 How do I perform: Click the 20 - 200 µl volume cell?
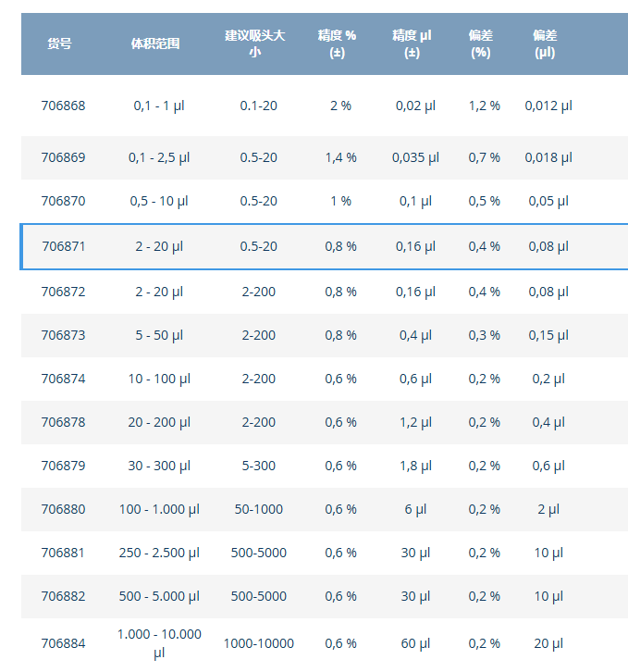pyautogui.click(x=159, y=422)
